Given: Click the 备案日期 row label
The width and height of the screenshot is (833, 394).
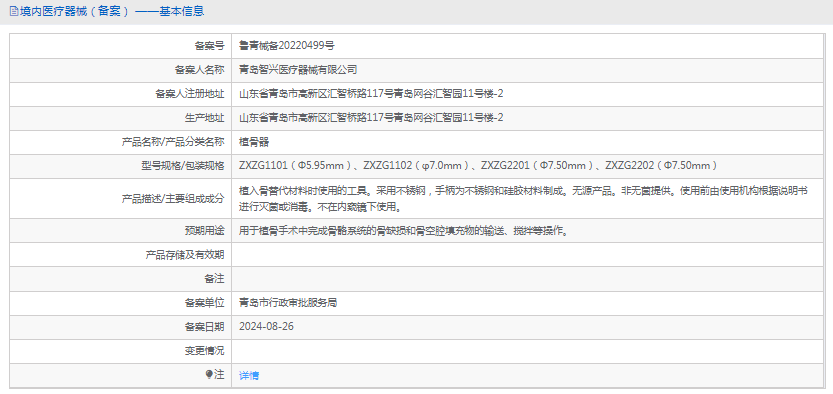Looking at the screenshot, I should pyautogui.click(x=205, y=327).
